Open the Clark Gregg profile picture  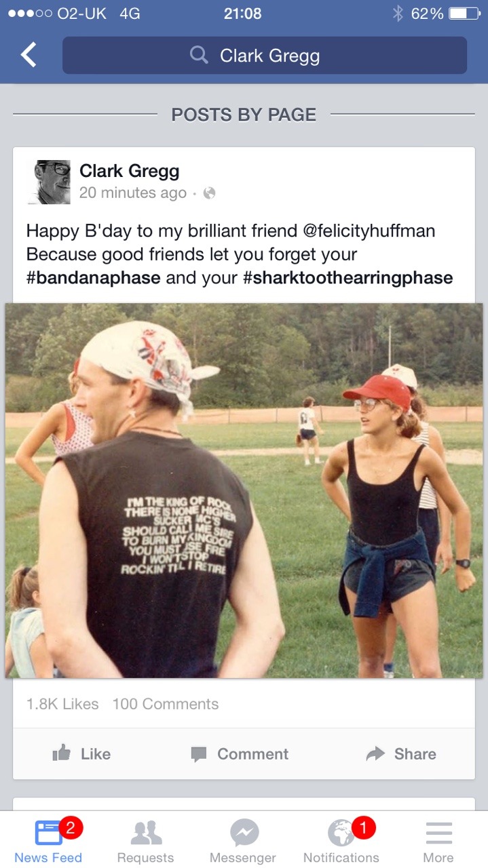pos(48,182)
